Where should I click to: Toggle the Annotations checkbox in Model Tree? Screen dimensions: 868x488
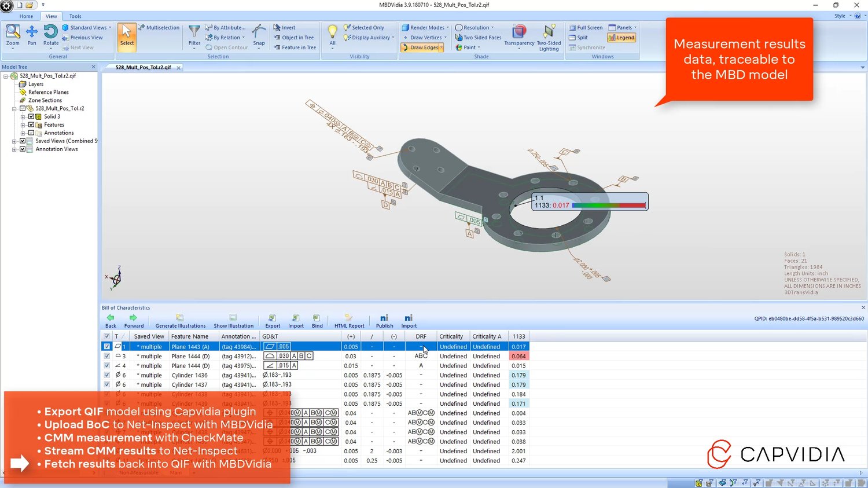(31, 133)
